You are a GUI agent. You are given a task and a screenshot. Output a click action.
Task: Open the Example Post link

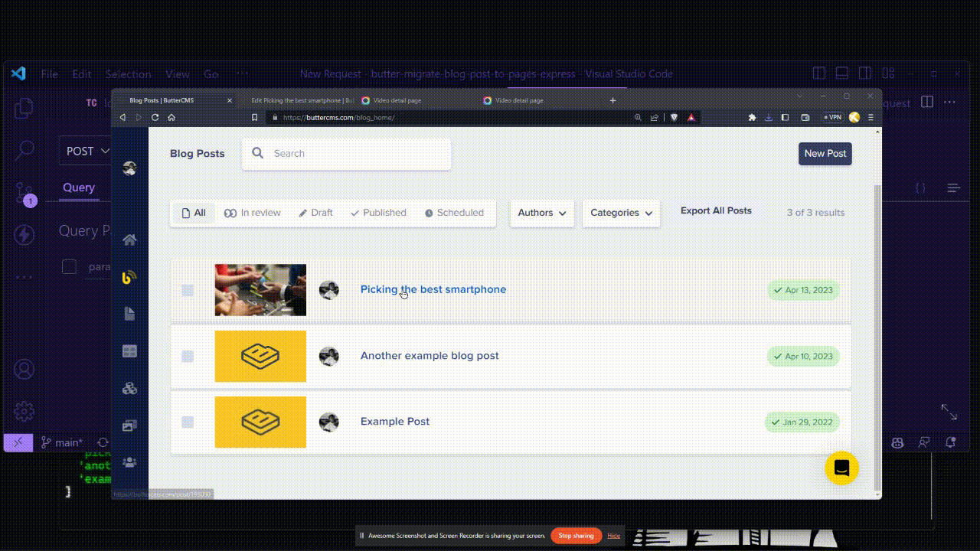coord(395,422)
